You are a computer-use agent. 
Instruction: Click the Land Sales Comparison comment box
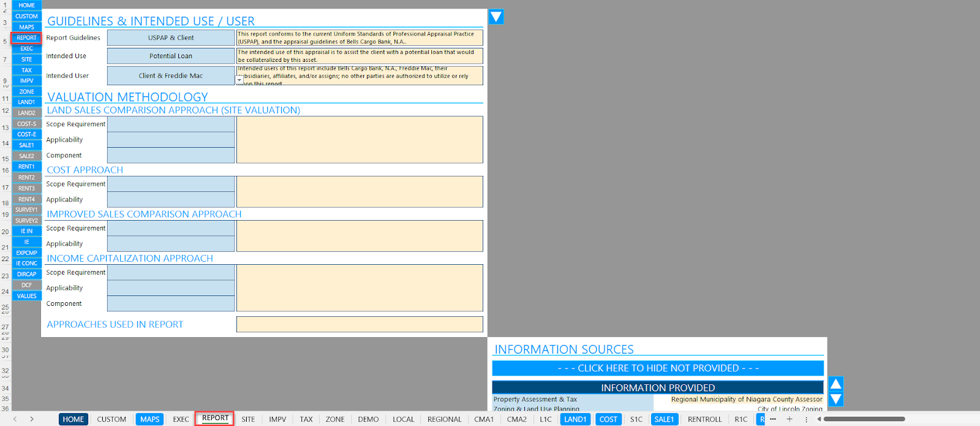pos(360,140)
